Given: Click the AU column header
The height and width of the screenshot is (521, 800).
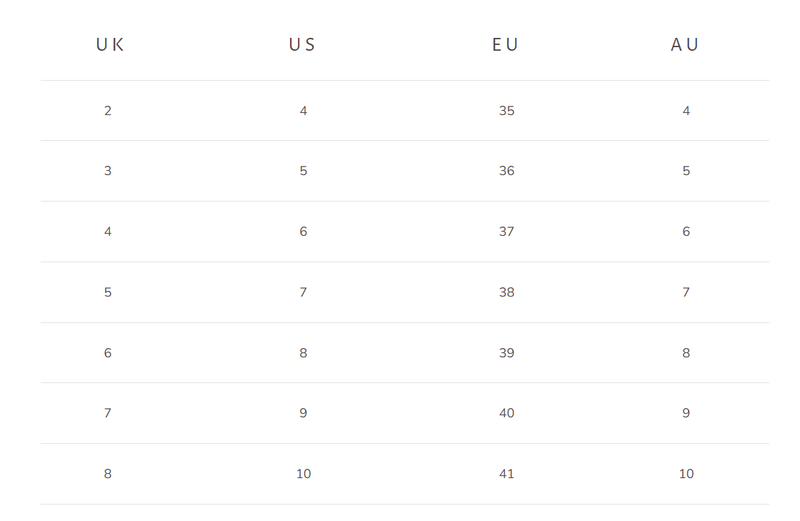Looking at the screenshot, I should (685, 45).
